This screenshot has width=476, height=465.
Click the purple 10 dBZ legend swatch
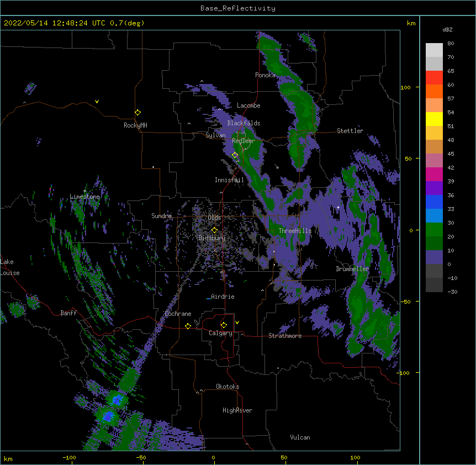click(x=434, y=257)
